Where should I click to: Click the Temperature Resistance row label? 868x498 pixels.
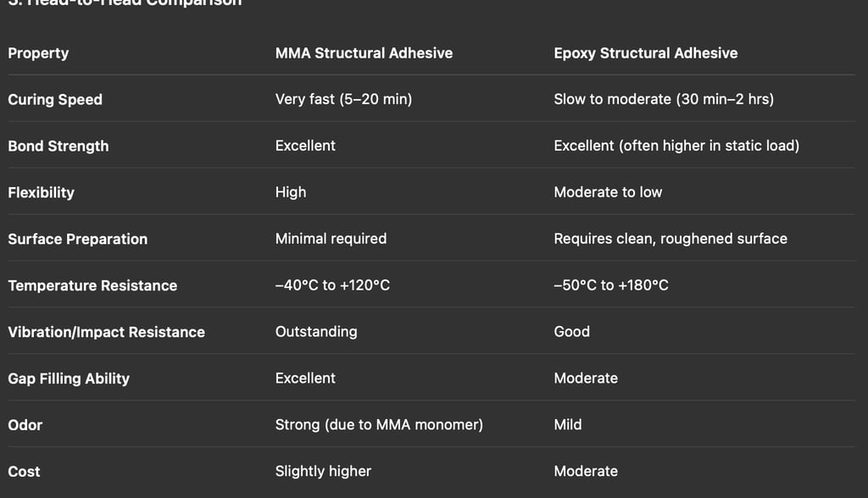tap(92, 286)
